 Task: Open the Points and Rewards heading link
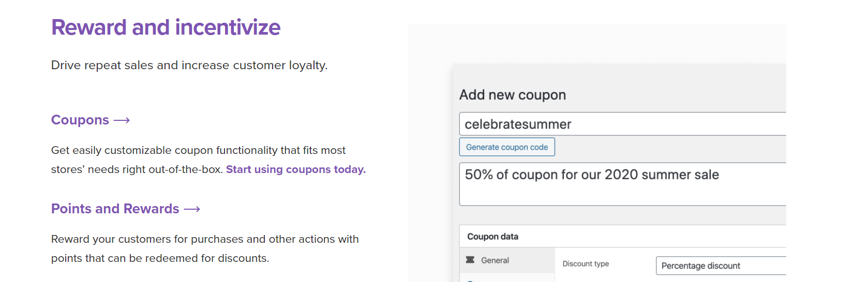(115, 209)
